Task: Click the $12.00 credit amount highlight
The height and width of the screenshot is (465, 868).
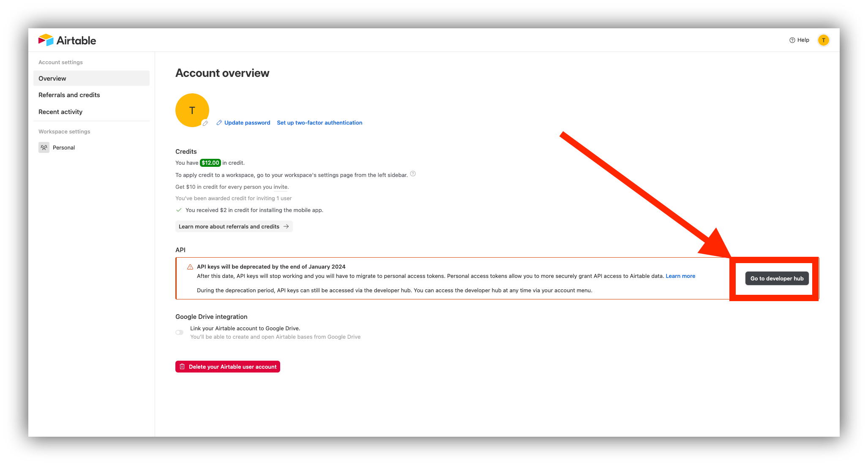Action: [x=211, y=163]
